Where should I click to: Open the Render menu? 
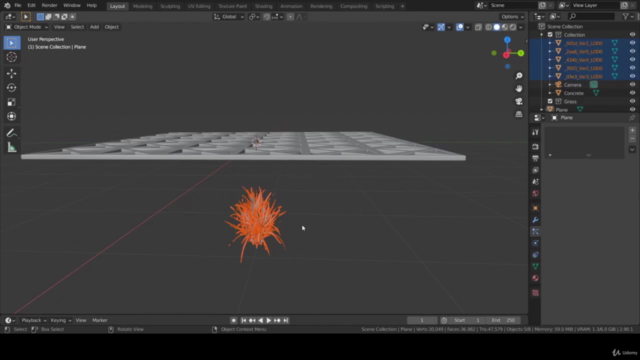click(x=49, y=5)
